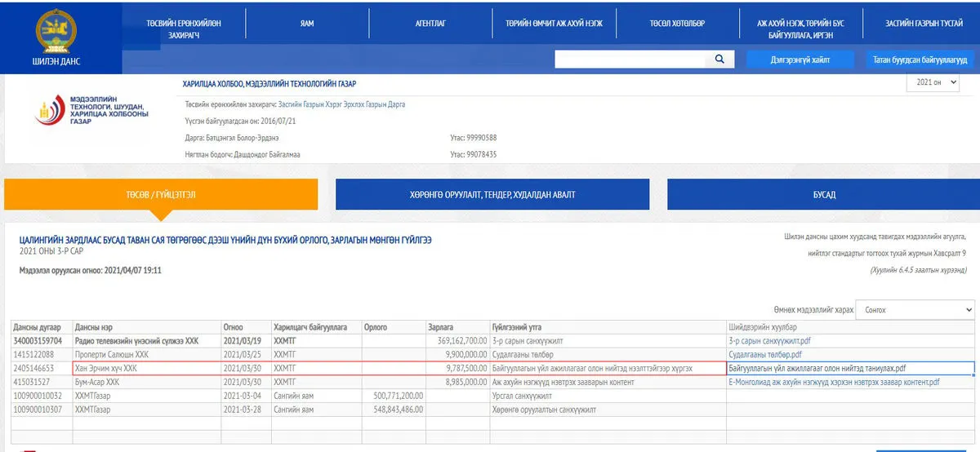
Task: Open 3-р сарын санхүүжилт.pdf link
Action: tap(768, 340)
